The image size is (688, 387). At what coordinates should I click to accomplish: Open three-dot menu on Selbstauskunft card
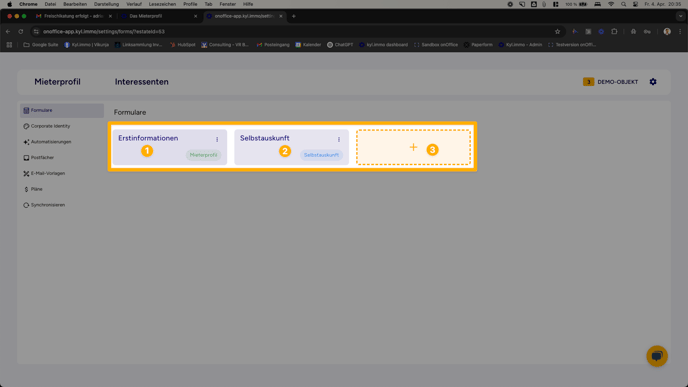[339, 140]
